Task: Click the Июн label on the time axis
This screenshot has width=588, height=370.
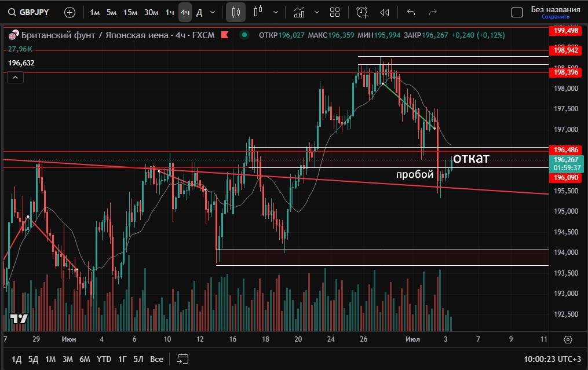Action: click(68, 339)
